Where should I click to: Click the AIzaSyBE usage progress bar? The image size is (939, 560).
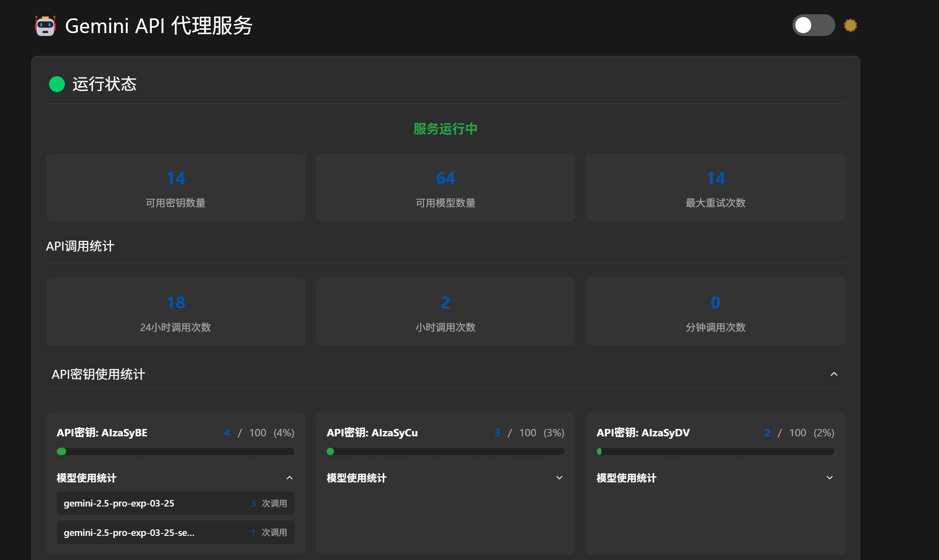pos(176,451)
